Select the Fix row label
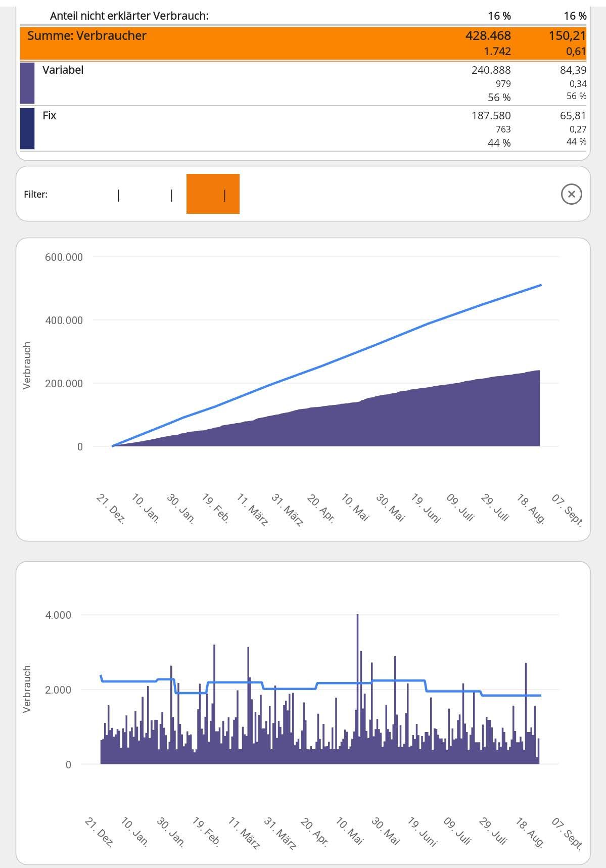The height and width of the screenshot is (868, 606). click(50, 115)
